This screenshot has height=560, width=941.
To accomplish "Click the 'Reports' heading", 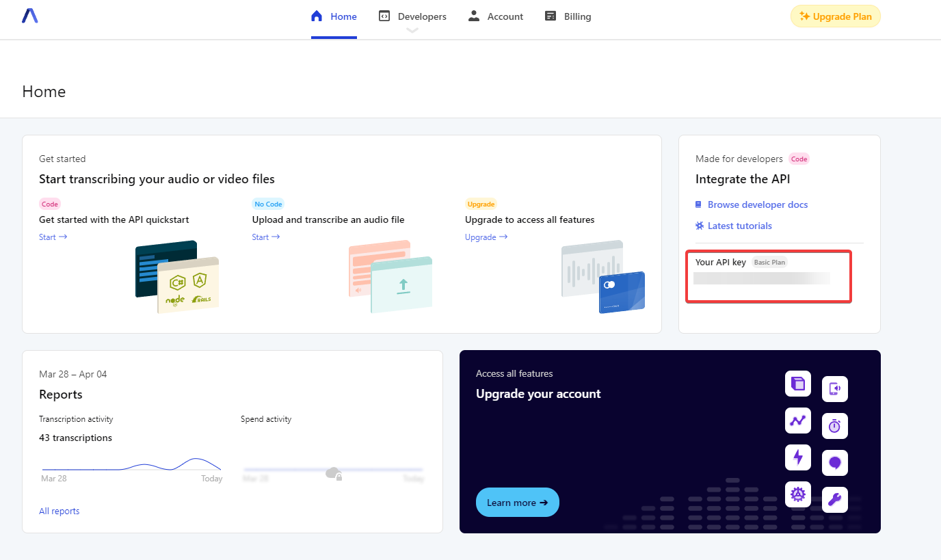I will pos(61,395).
